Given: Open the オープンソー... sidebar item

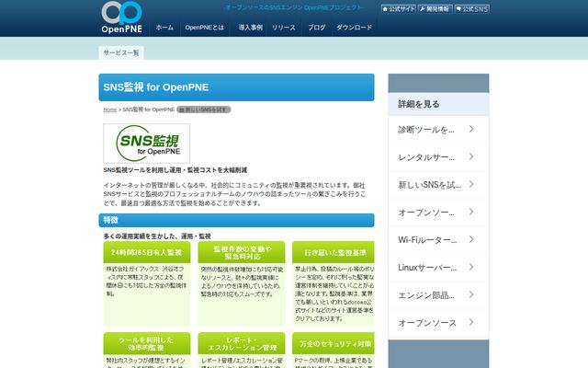Looking at the screenshot, I should 438,213.
